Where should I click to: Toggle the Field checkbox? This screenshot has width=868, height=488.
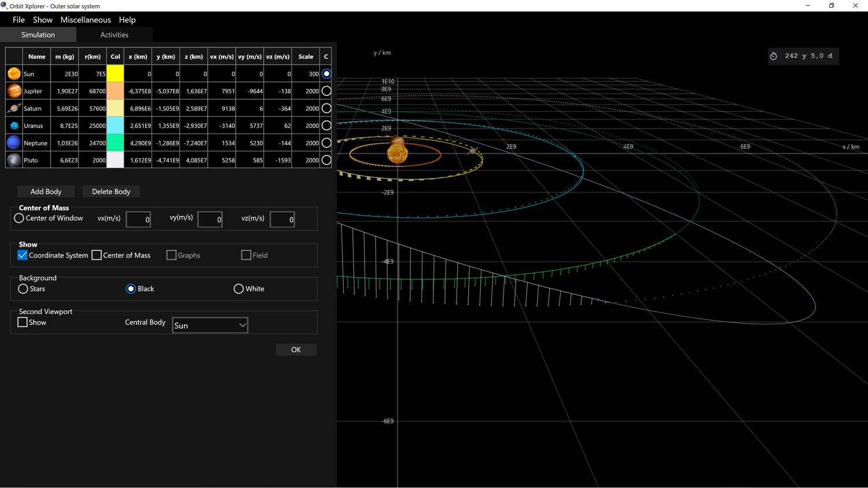(x=246, y=255)
